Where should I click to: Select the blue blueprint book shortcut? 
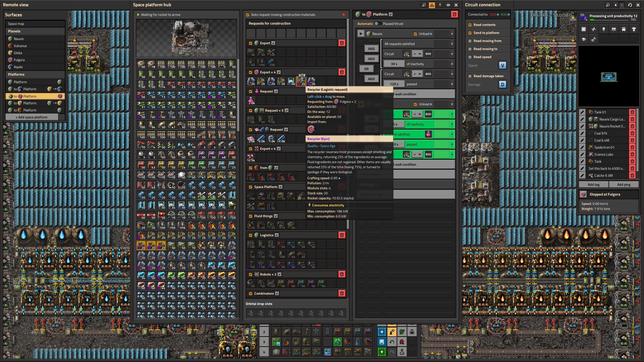[382, 342]
